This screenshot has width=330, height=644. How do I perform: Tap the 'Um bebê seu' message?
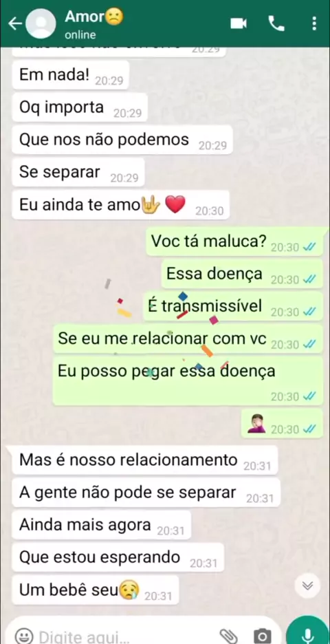pyautogui.click(x=96, y=590)
